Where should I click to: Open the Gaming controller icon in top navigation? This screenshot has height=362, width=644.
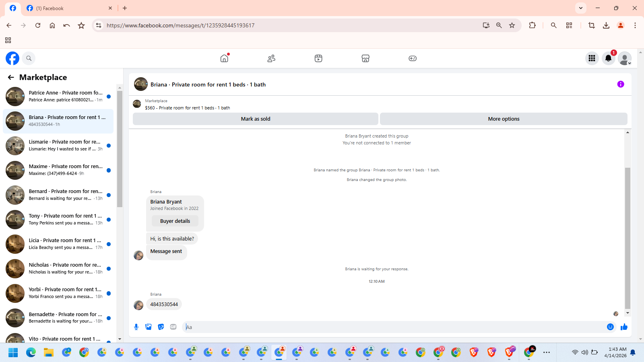[x=413, y=58]
